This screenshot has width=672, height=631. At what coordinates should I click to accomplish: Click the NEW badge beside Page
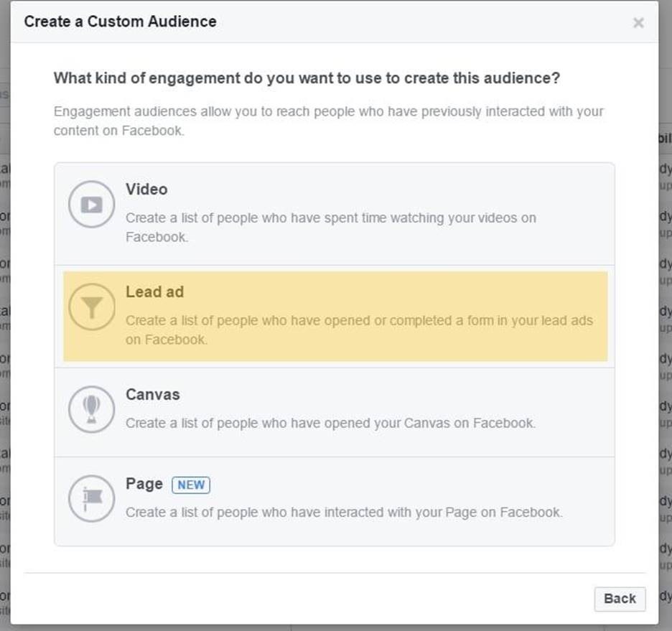click(191, 485)
